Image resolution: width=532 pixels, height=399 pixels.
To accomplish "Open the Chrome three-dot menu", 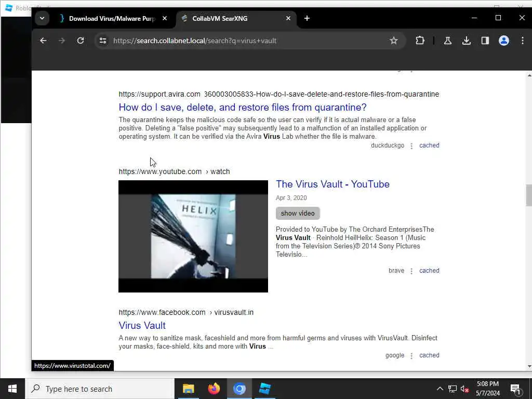I will [x=523, y=41].
